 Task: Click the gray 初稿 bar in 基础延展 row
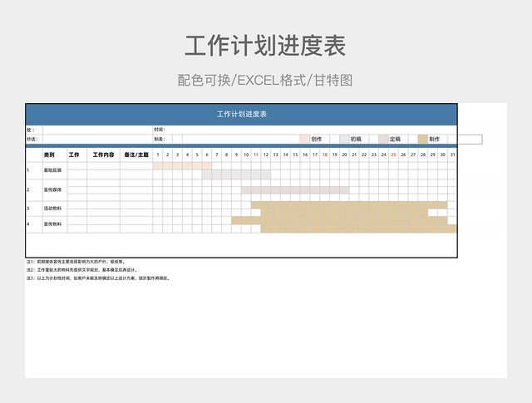coord(236,174)
